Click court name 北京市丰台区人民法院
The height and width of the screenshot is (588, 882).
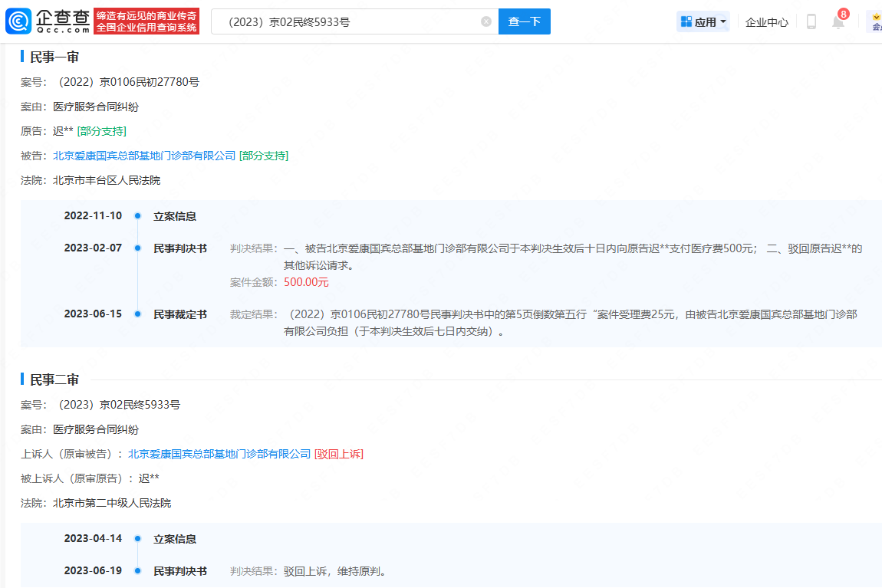(107, 180)
